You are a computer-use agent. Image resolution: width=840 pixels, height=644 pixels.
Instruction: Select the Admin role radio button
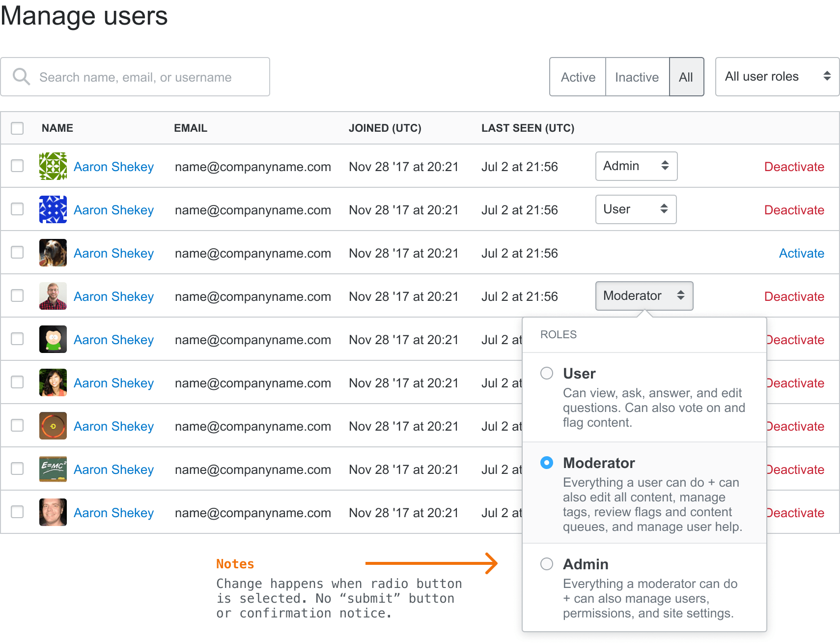click(547, 564)
